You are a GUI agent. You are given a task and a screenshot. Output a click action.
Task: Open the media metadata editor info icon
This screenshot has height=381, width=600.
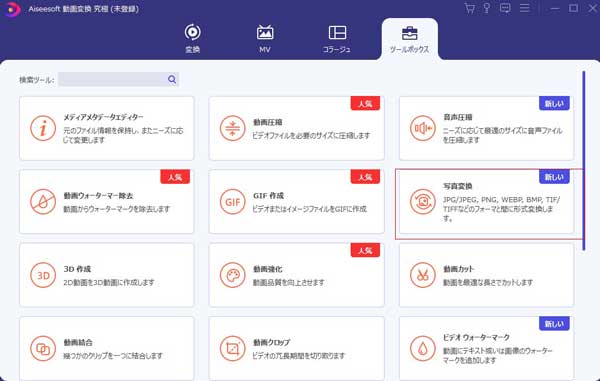coord(43,129)
